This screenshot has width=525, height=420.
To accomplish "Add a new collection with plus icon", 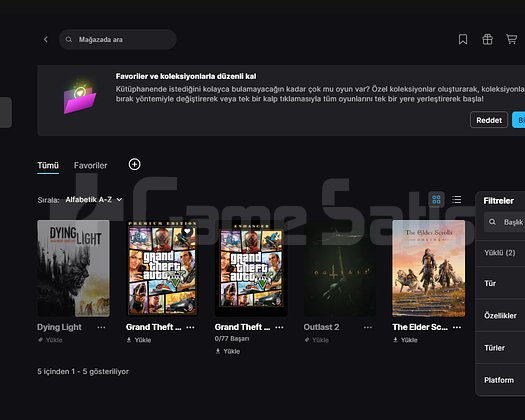I will 135,164.
